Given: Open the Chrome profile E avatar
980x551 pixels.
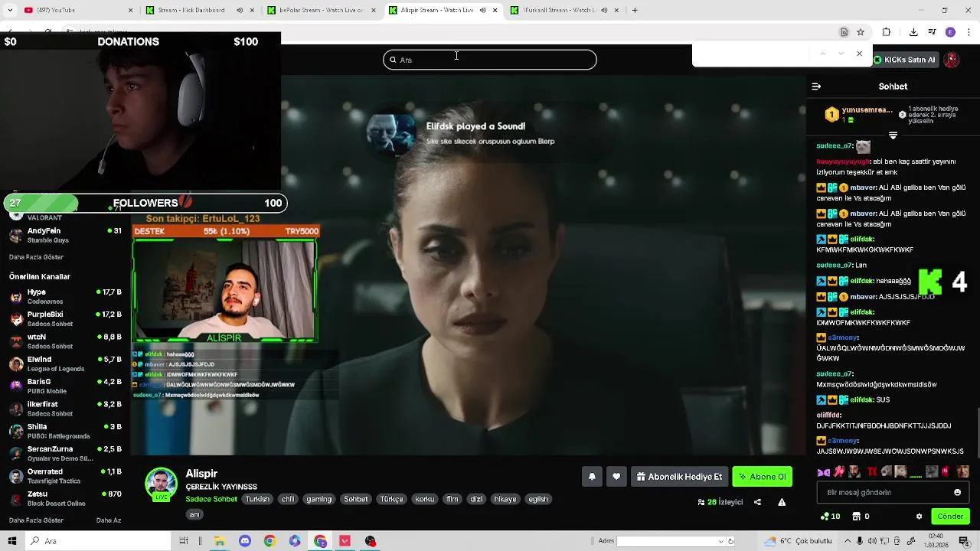Looking at the screenshot, I should 950,32.
